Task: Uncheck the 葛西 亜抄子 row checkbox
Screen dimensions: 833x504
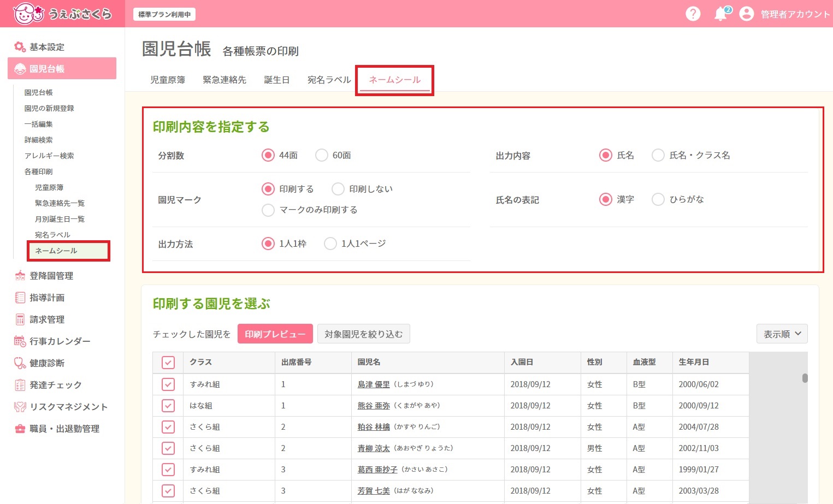Action: pyautogui.click(x=168, y=470)
